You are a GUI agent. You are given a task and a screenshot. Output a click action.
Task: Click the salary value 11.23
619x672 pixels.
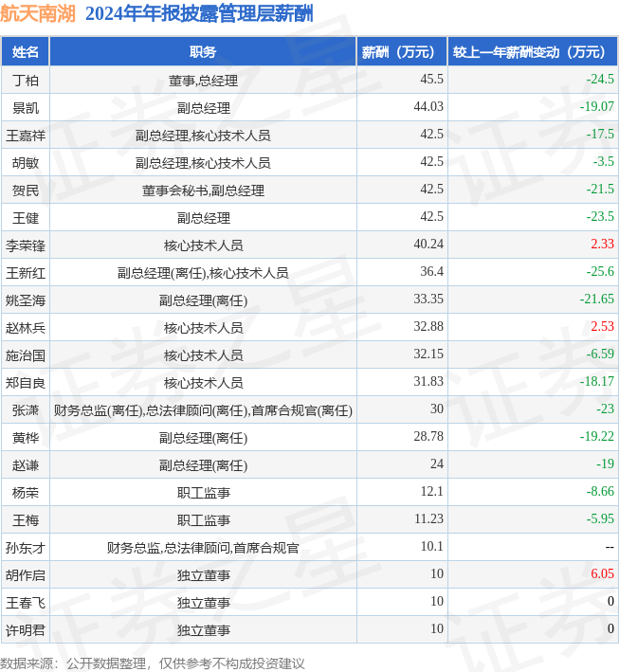pyautogui.click(x=428, y=518)
